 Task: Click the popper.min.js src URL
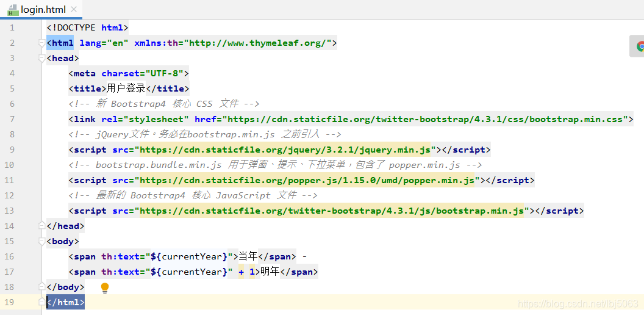click(x=307, y=180)
